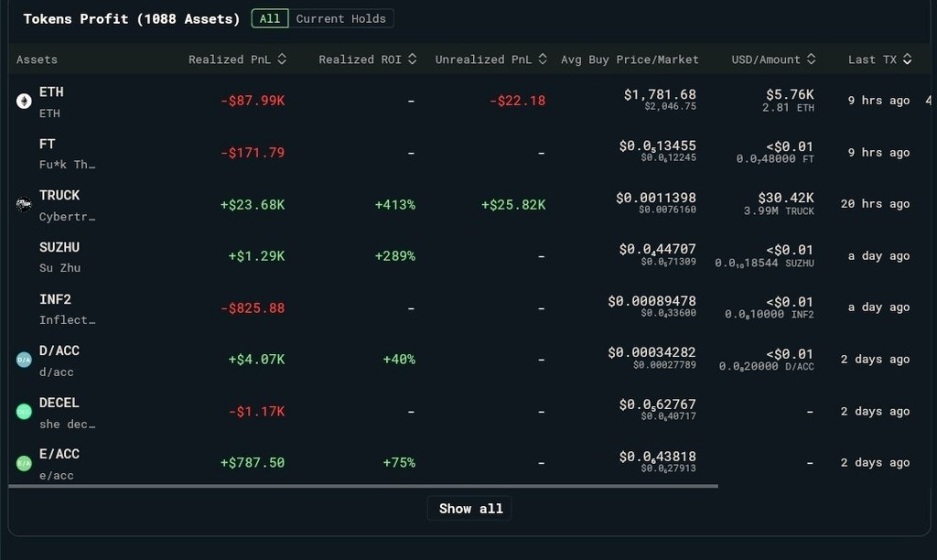Click the $0.0011398 average buy price
This screenshot has width=937, height=560.
click(656, 198)
